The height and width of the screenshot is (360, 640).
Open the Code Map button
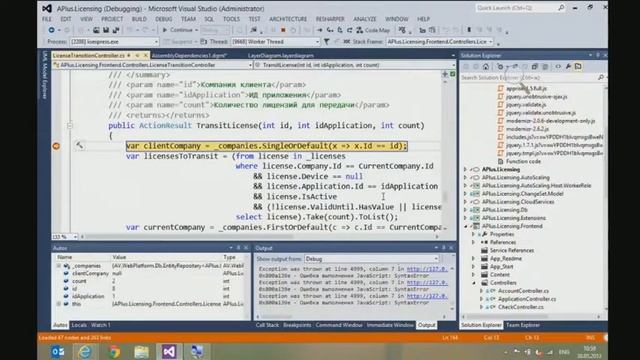(x=373, y=30)
